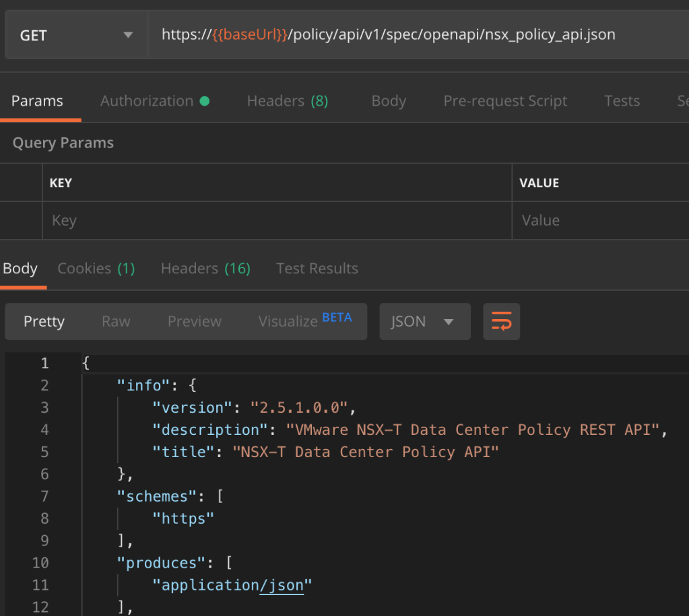The width and height of the screenshot is (689, 616).
Task: Click the request URL input field
Action: (418, 35)
